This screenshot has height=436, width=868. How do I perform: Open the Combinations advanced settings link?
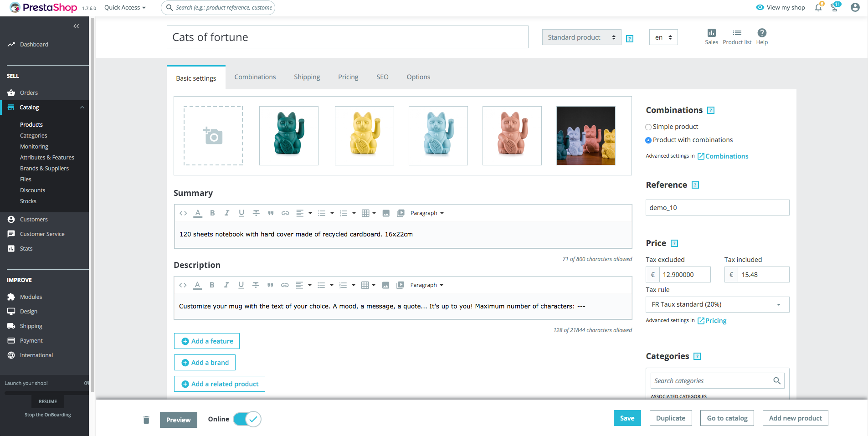pos(723,156)
